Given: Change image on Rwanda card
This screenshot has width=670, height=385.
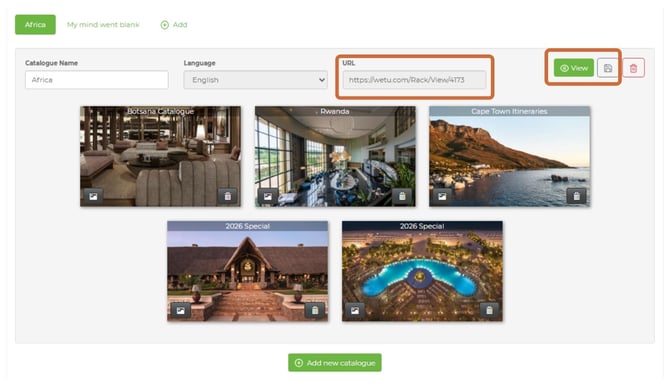Looking at the screenshot, I should coord(267,197).
